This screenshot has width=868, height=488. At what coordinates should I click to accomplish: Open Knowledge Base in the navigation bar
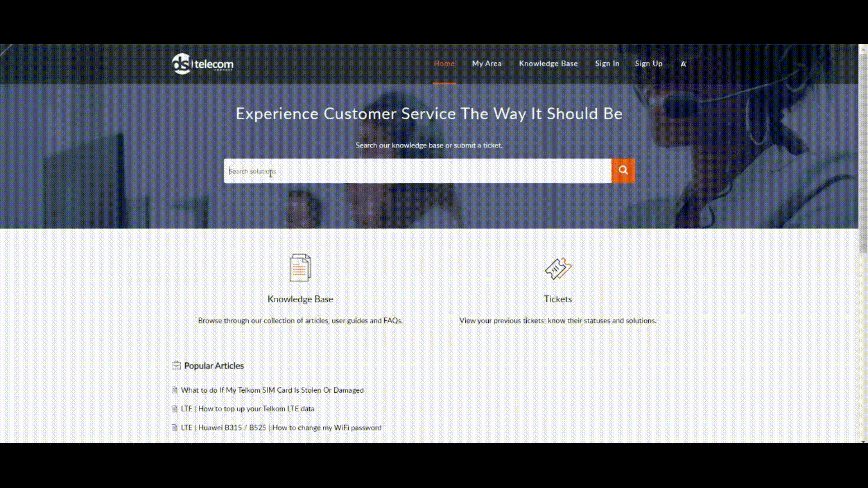pyautogui.click(x=548, y=63)
